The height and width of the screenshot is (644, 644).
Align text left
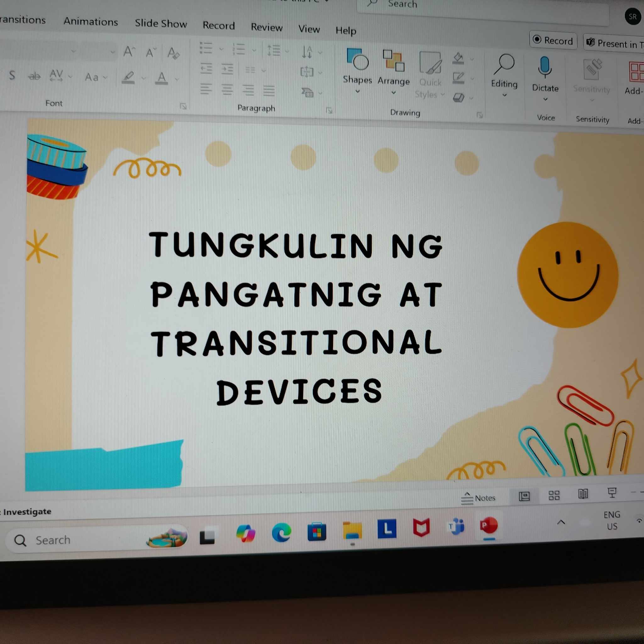coord(206,90)
